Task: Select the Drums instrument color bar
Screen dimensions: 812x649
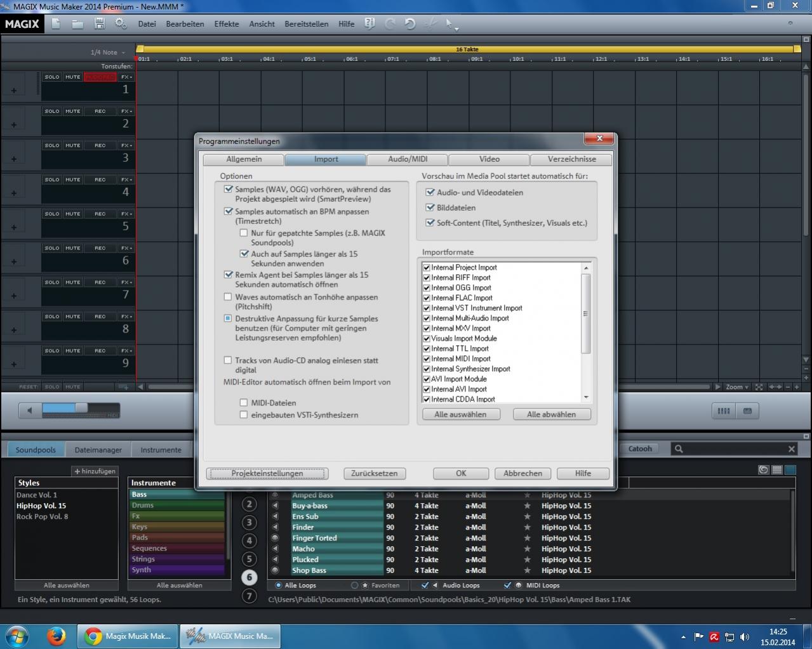Action: click(177, 506)
